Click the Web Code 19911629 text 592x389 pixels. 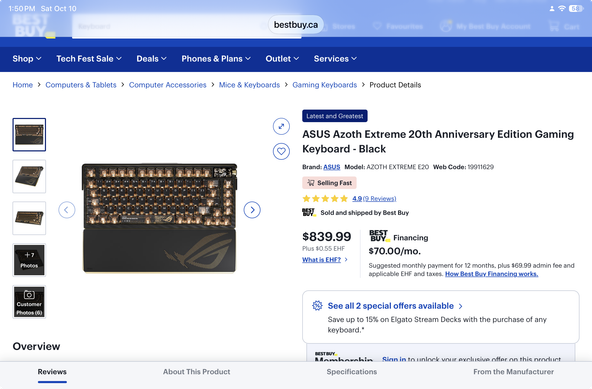tap(463, 167)
